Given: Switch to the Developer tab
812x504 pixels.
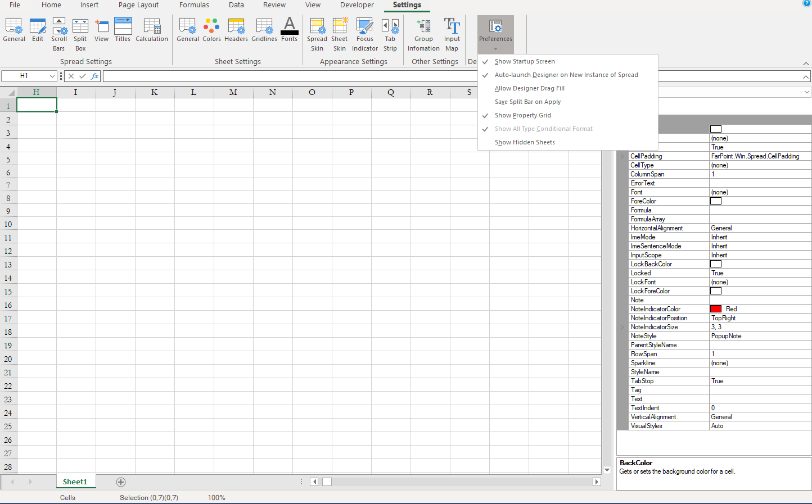Looking at the screenshot, I should (x=357, y=5).
